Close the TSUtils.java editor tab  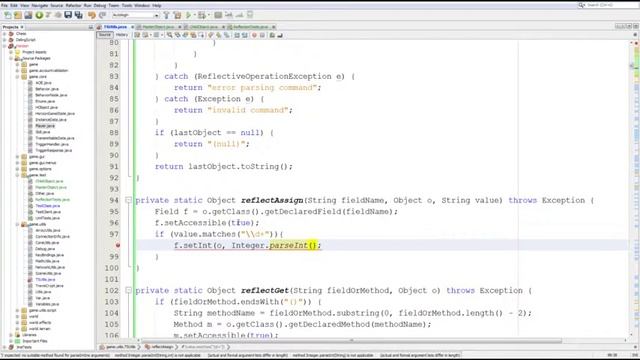coord(132,27)
